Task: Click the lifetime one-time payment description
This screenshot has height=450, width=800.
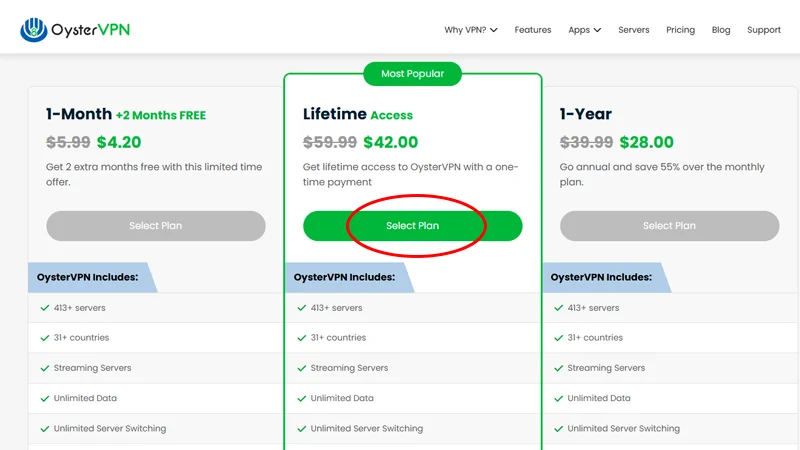Action: point(410,174)
